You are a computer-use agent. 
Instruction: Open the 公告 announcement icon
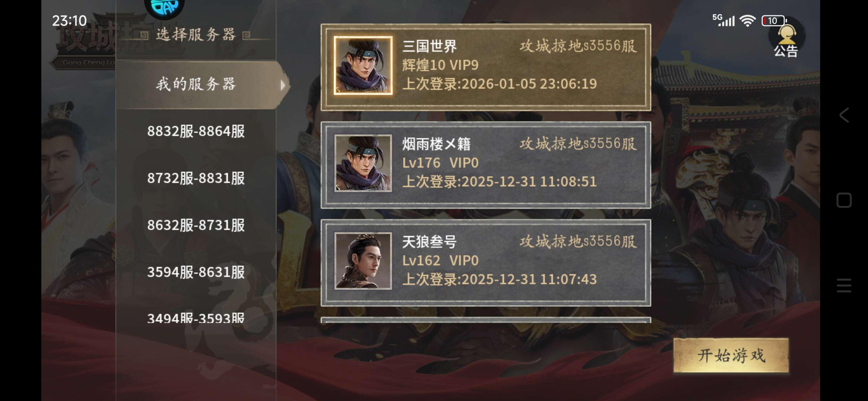click(x=786, y=40)
